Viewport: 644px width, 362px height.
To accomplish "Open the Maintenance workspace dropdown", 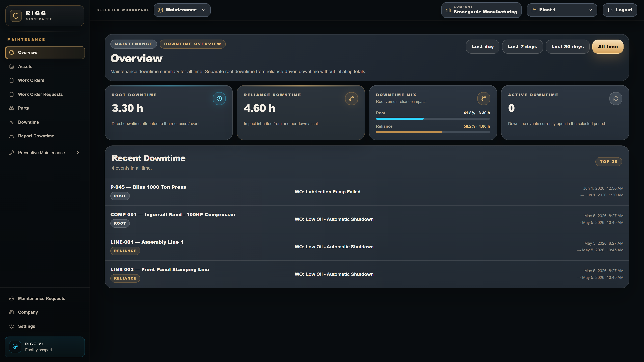I will [182, 10].
